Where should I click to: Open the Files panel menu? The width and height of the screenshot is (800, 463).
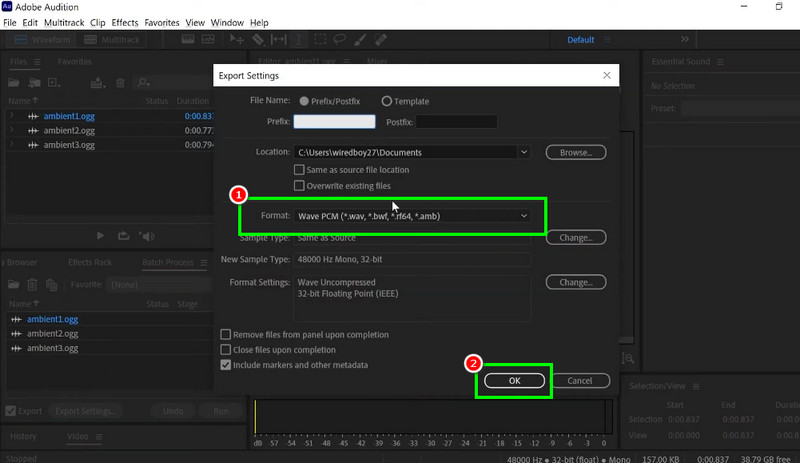coord(37,62)
